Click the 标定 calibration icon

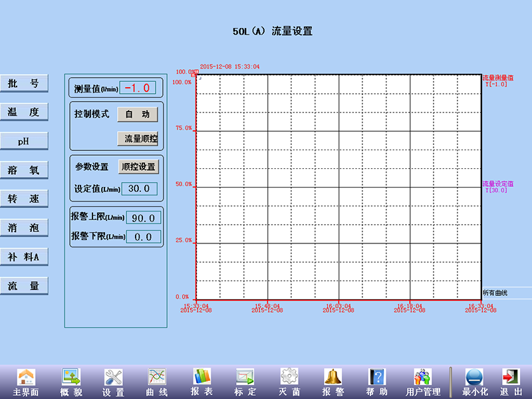click(245, 377)
